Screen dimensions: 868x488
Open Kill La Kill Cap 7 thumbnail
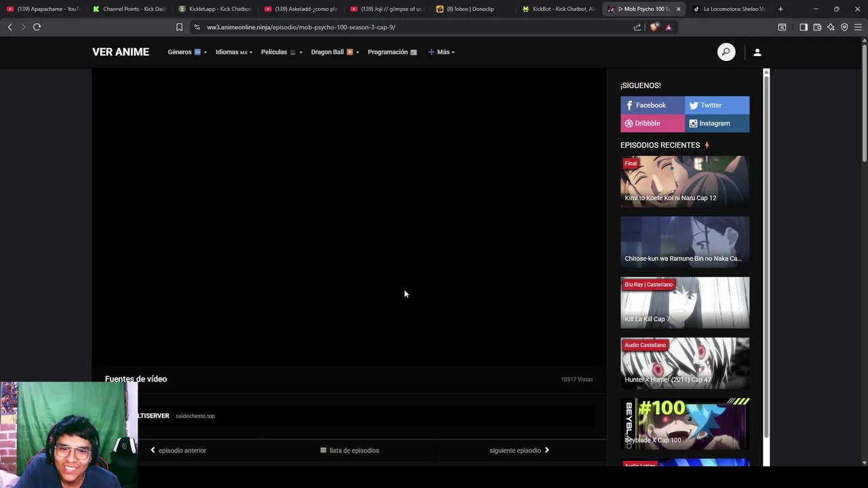pyautogui.click(x=685, y=302)
